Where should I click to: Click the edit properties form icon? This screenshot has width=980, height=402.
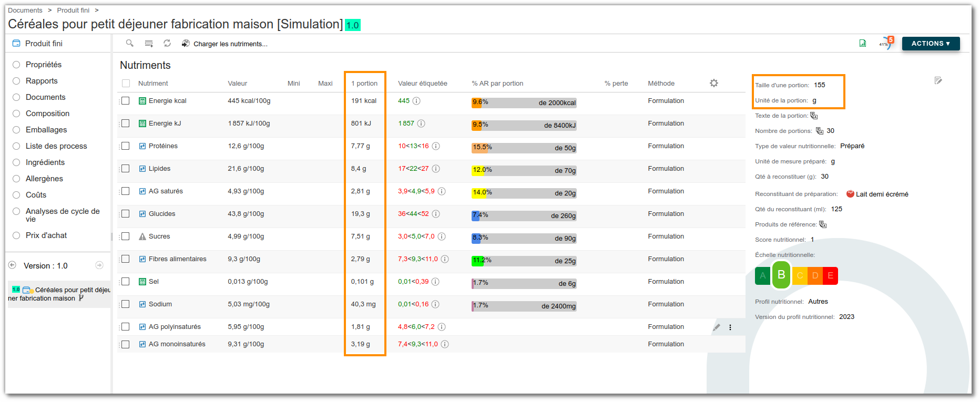pos(938,80)
